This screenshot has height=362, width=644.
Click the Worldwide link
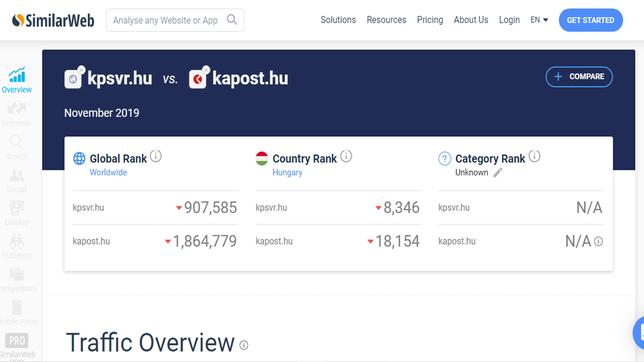point(108,173)
